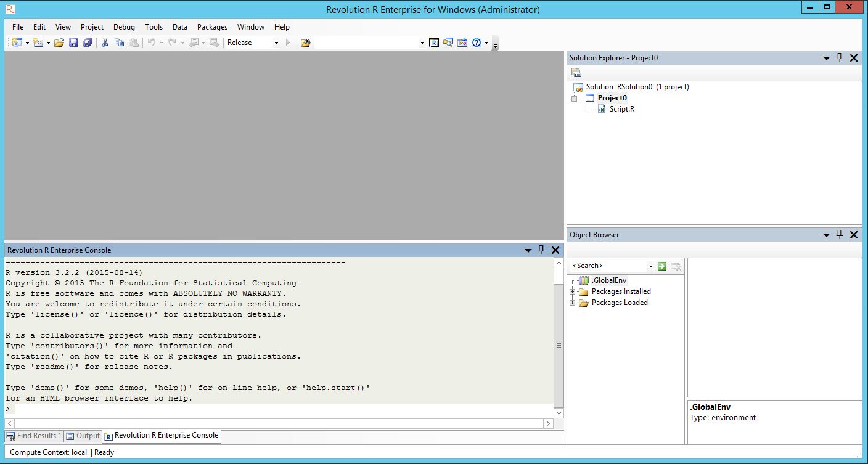Select .GlobalEnv in Object Browser
The image size is (868, 464).
click(608, 280)
